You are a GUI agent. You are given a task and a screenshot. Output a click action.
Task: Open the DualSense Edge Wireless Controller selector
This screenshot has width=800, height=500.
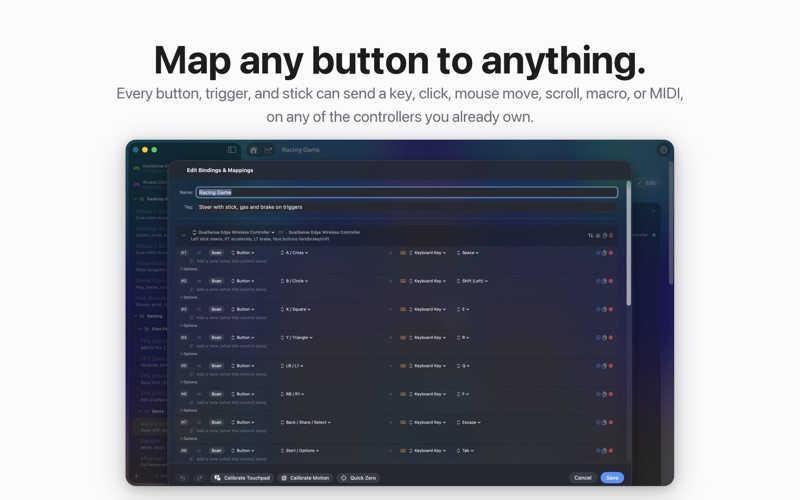click(x=234, y=232)
